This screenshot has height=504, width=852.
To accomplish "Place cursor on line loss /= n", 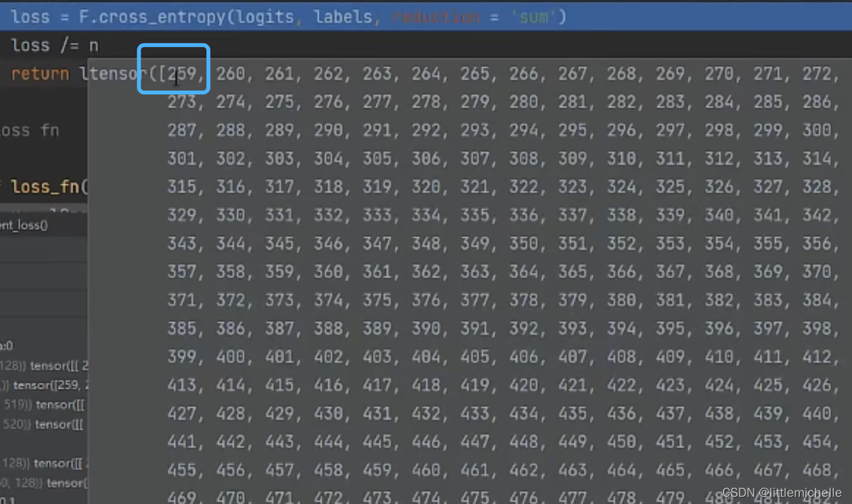I will (x=55, y=46).
